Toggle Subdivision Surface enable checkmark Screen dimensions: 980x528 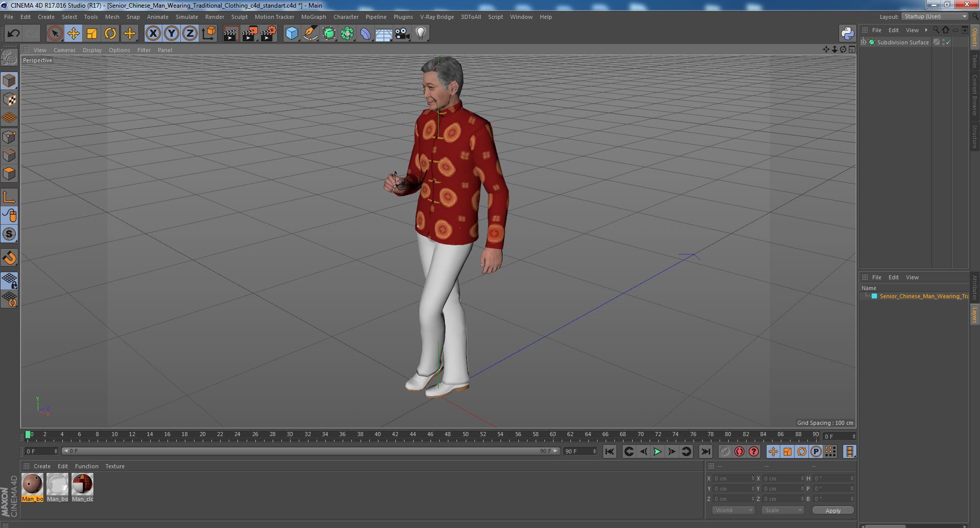pyautogui.click(x=948, y=42)
